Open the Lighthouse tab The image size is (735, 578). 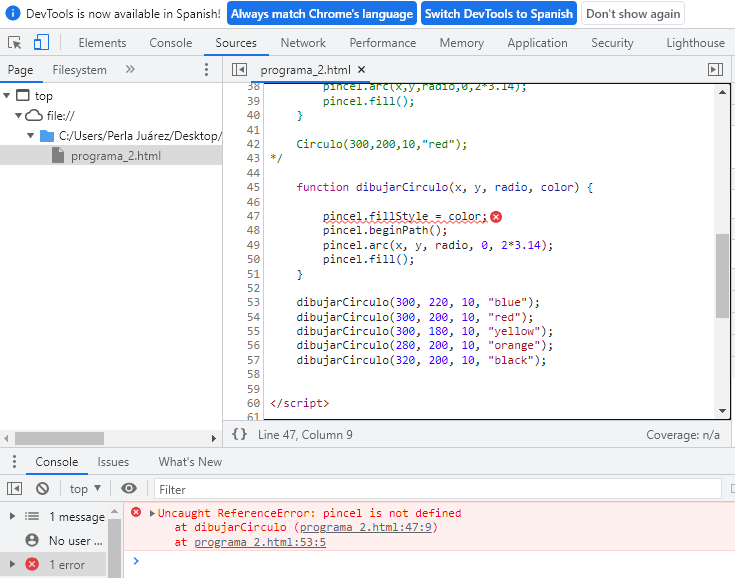pos(695,43)
